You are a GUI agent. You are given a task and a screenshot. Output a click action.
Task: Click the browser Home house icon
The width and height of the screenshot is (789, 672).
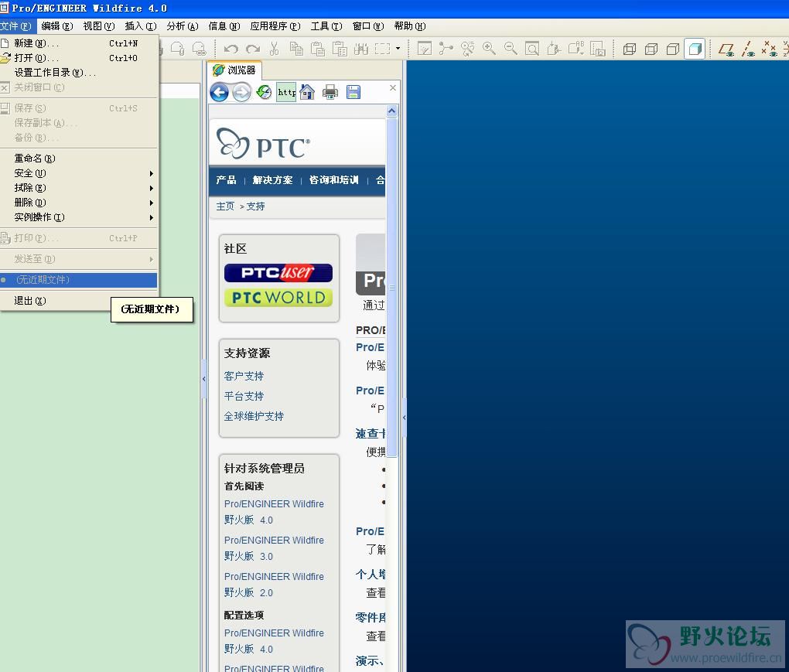tap(307, 92)
